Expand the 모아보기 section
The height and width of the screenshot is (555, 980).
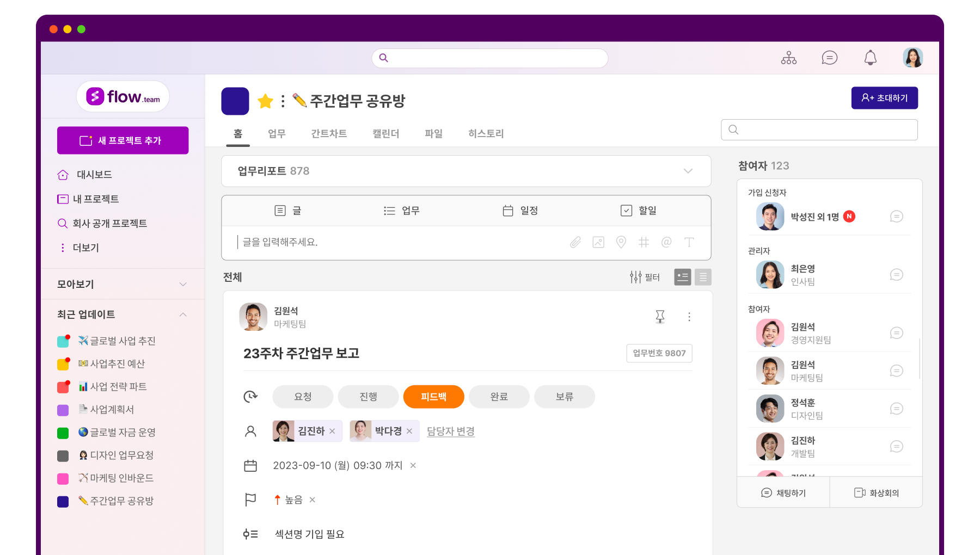[183, 284]
